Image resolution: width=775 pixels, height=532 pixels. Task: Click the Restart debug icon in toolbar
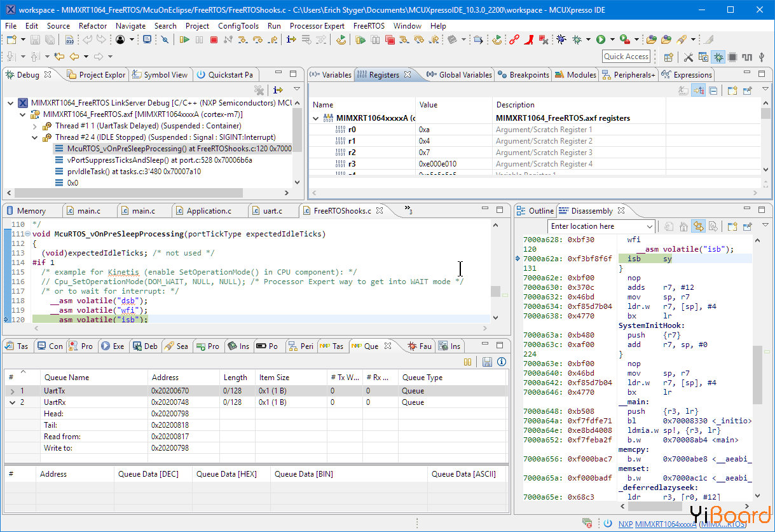(x=341, y=39)
